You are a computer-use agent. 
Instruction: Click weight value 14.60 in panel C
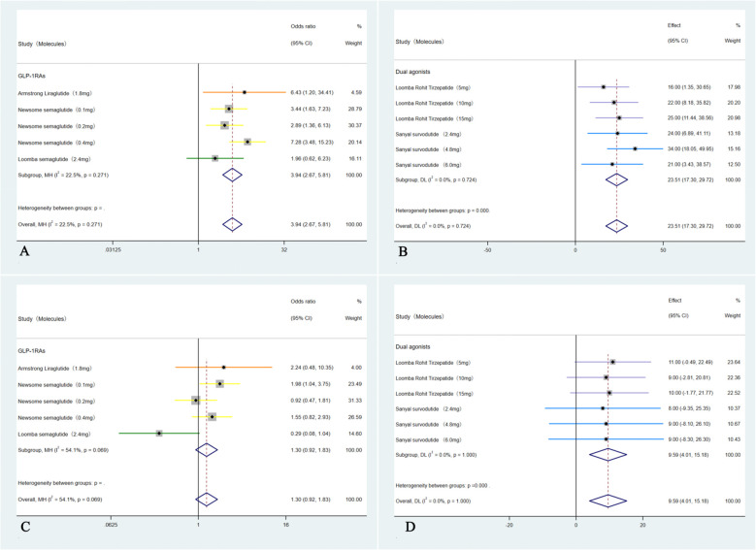pyautogui.click(x=355, y=434)
